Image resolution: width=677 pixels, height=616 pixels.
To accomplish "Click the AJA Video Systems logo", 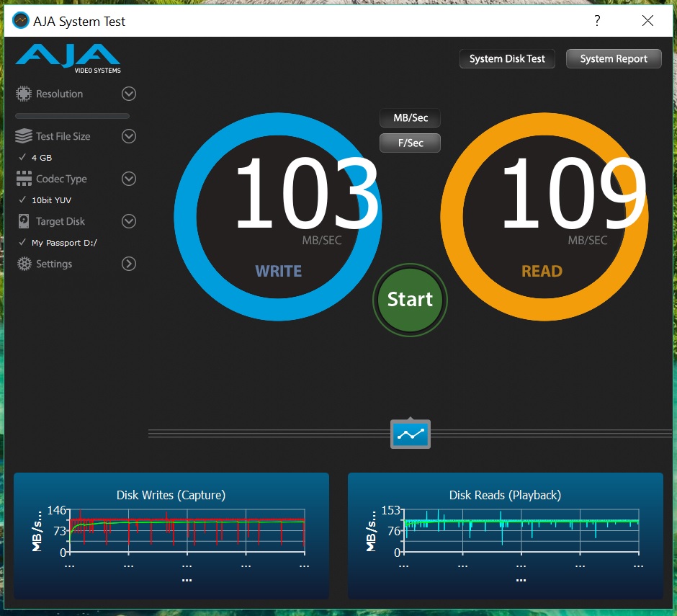I will tap(68, 58).
